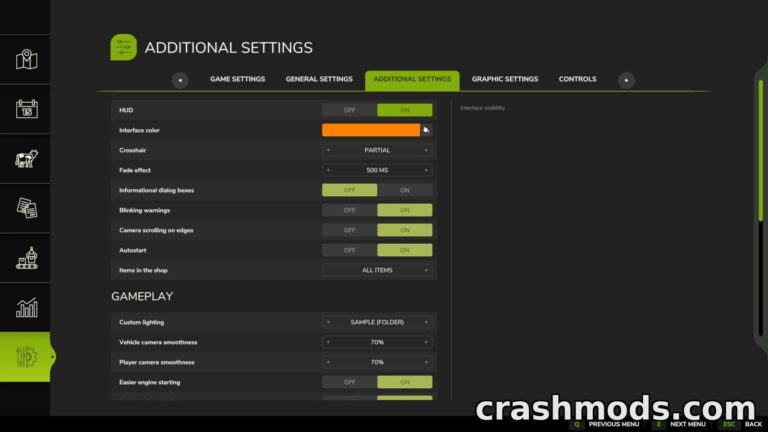Increase Vehicle camera smoothness
Screen dimensions: 768x432
(x=426, y=342)
